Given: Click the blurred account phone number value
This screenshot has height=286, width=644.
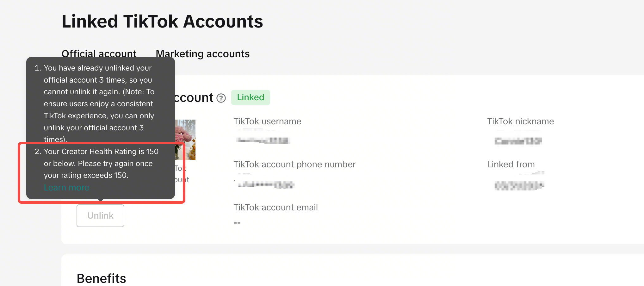Looking at the screenshot, I should coord(266,185).
